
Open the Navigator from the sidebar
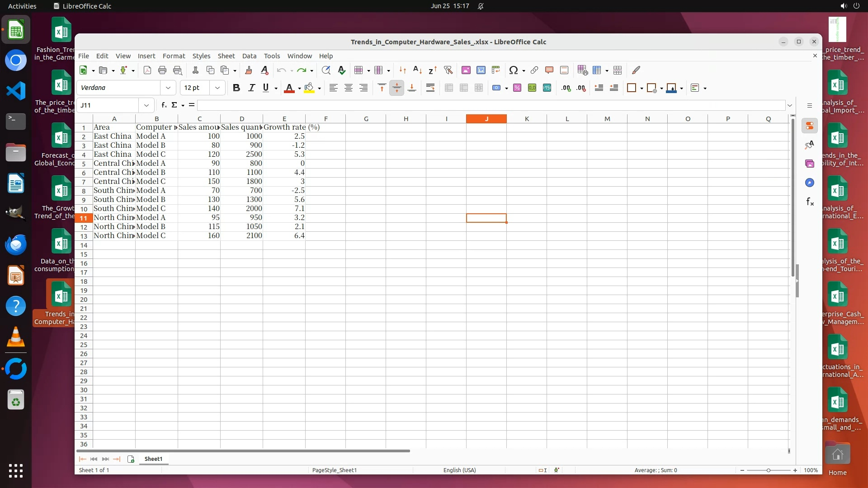point(809,183)
